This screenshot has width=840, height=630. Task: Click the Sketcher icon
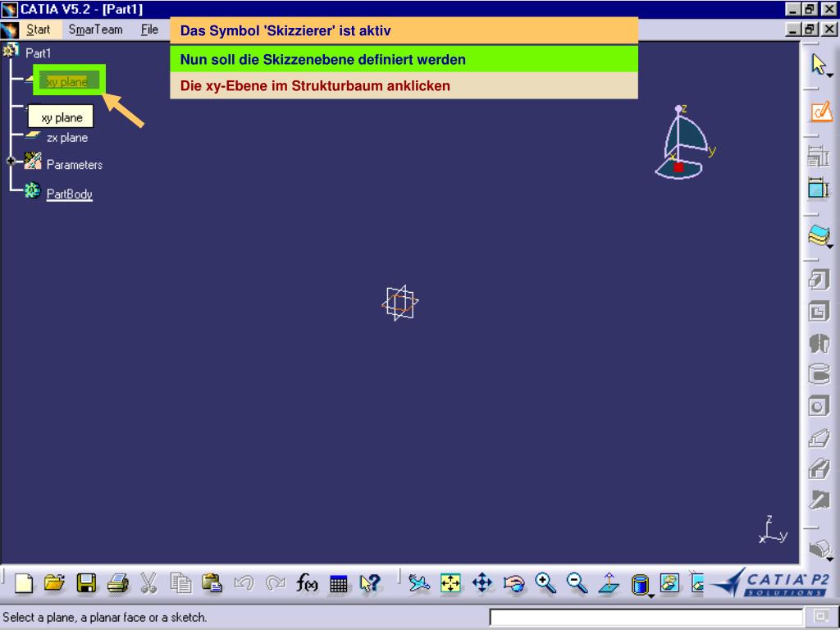[820, 112]
